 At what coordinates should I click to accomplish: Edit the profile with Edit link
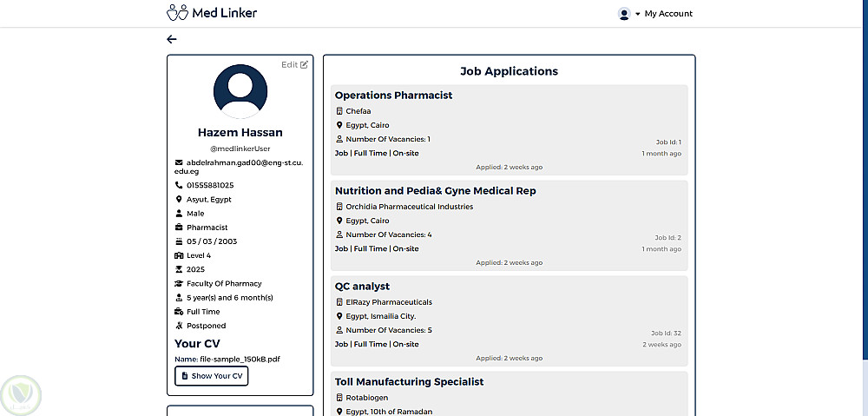pos(294,65)
